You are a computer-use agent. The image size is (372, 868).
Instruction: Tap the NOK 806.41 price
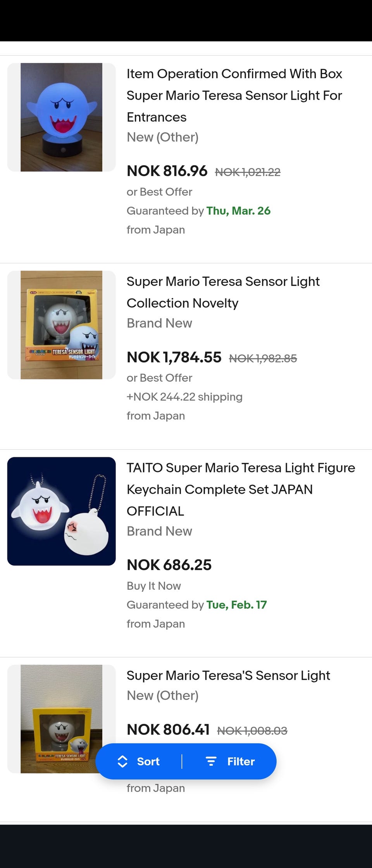click(168, 730)
